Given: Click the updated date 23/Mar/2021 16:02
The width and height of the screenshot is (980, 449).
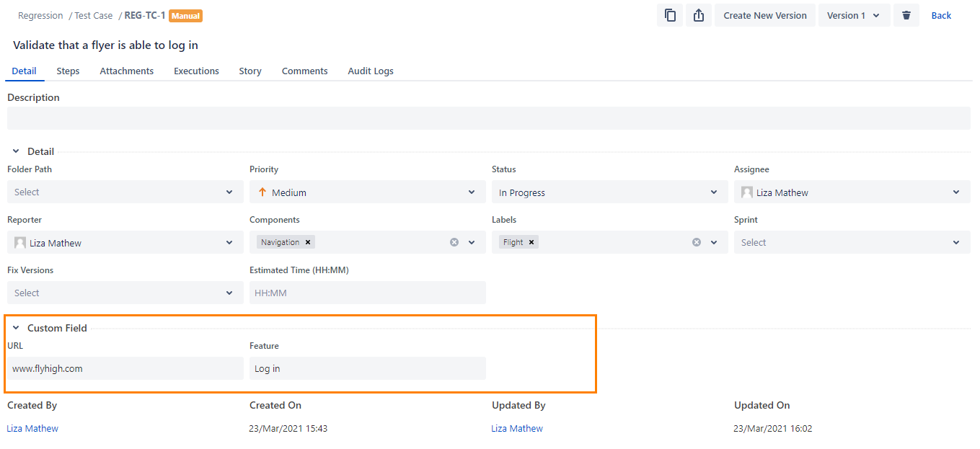Looking at the screenshot, I should point(773,428).
